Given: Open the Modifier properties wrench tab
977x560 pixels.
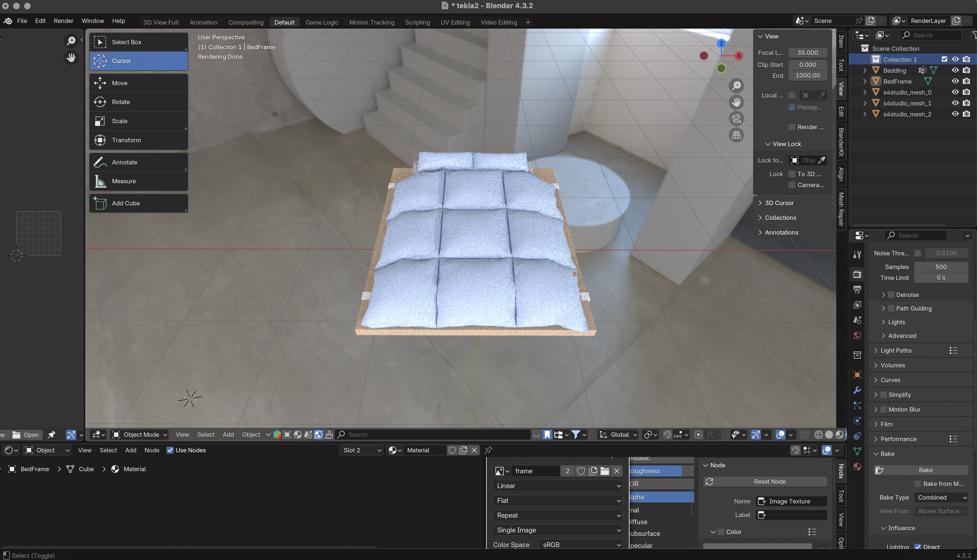Looking at the screenshot, I should point(857,390).
